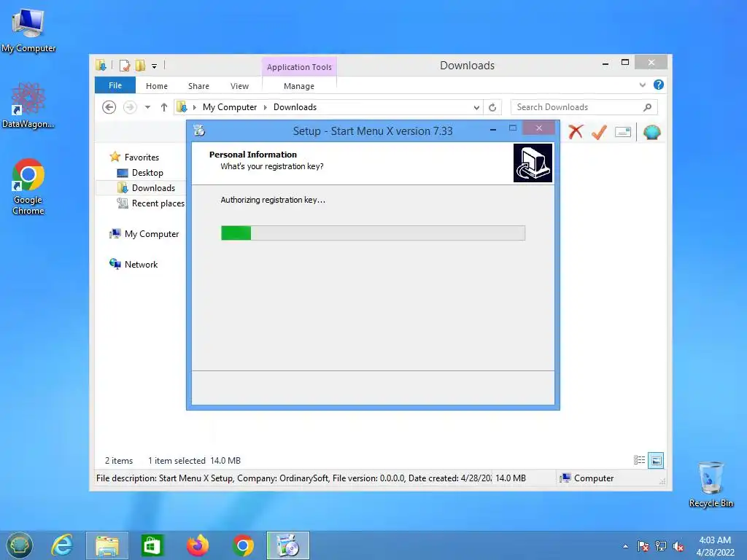Screen dimensions: 747x560
Task: Click the red X delete icon in Downloads toolbar
Action: [x=576, y=132]
